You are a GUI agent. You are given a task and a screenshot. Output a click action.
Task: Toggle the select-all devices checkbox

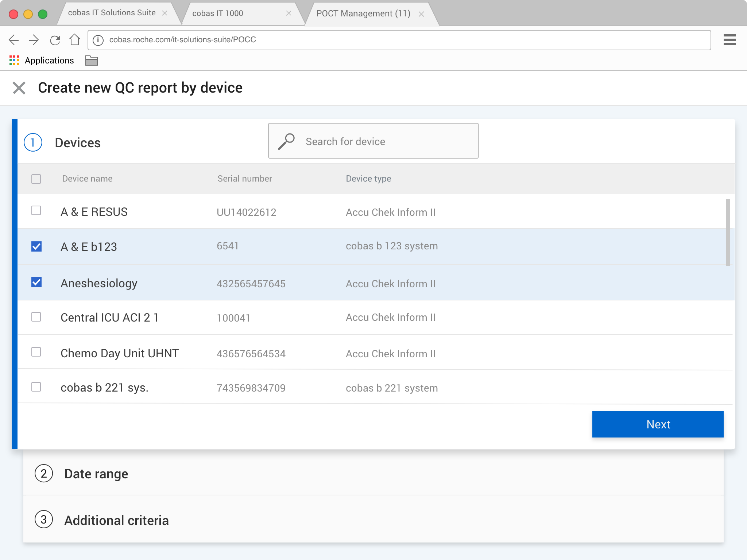point(36,179)
